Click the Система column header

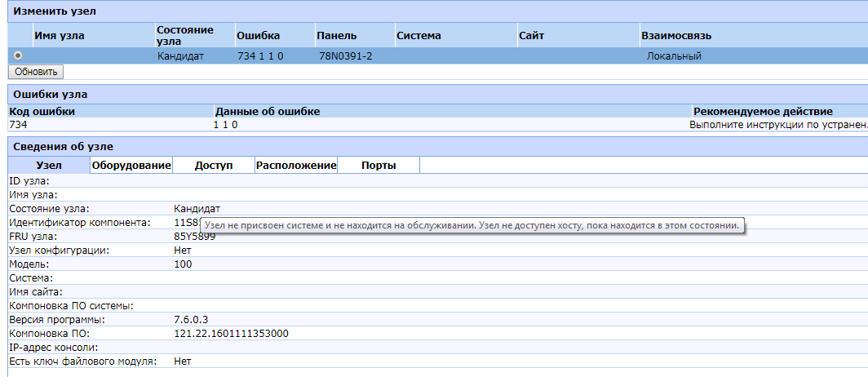(418, 36)
